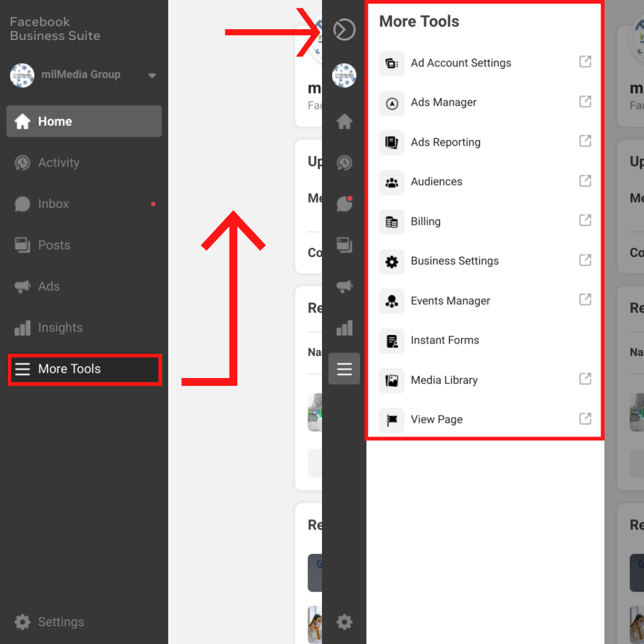Open Billing from More Tools
The height and width of the screenshot is (644, 644).
click(485, 221)
